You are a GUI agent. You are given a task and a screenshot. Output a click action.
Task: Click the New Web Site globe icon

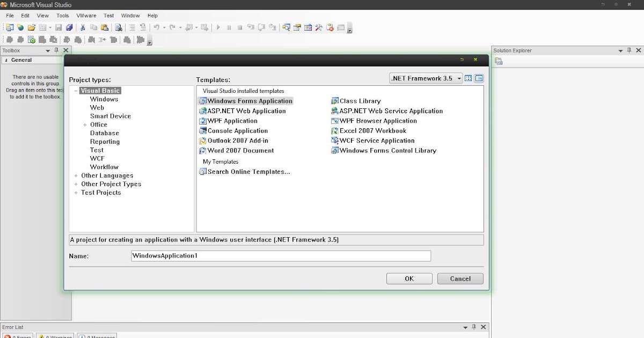(20, 27)
